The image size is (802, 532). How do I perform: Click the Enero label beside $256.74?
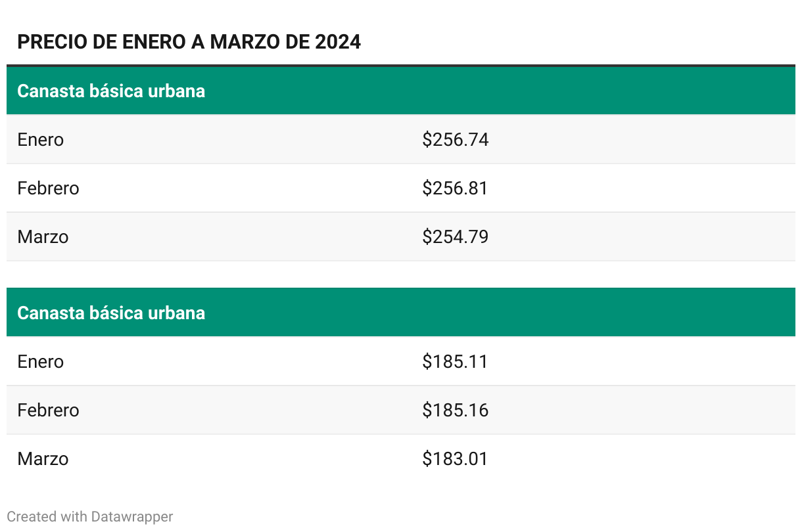pos(41,140)
